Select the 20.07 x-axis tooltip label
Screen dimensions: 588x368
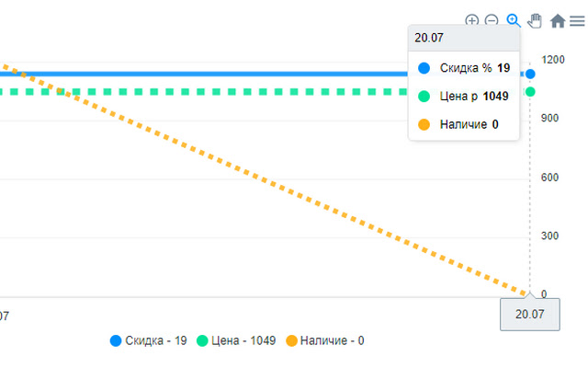click(530, 315)
